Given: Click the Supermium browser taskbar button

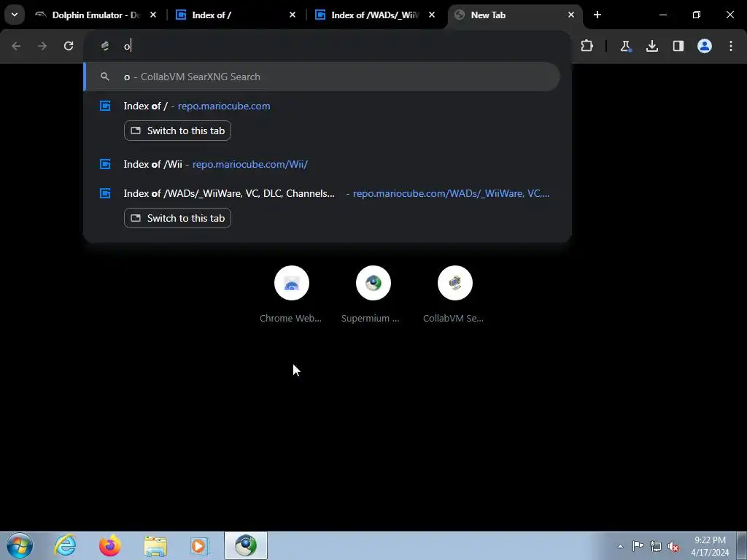Looking at the screenshot, I should 246,545.
